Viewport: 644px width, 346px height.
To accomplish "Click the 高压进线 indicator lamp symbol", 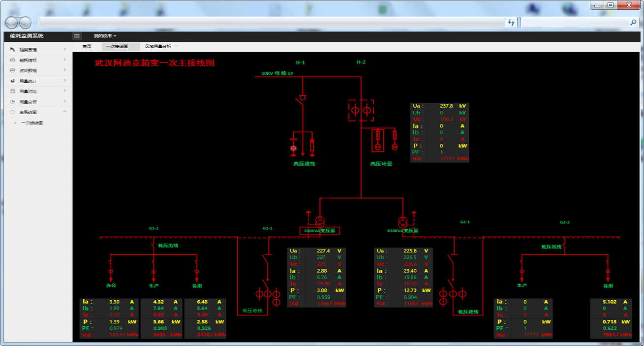I will (x=294, y=148).
